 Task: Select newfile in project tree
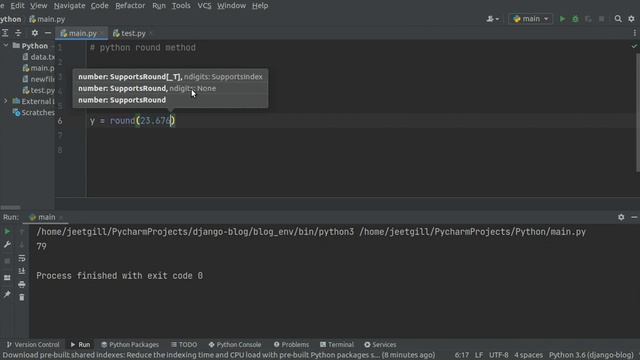38,79
